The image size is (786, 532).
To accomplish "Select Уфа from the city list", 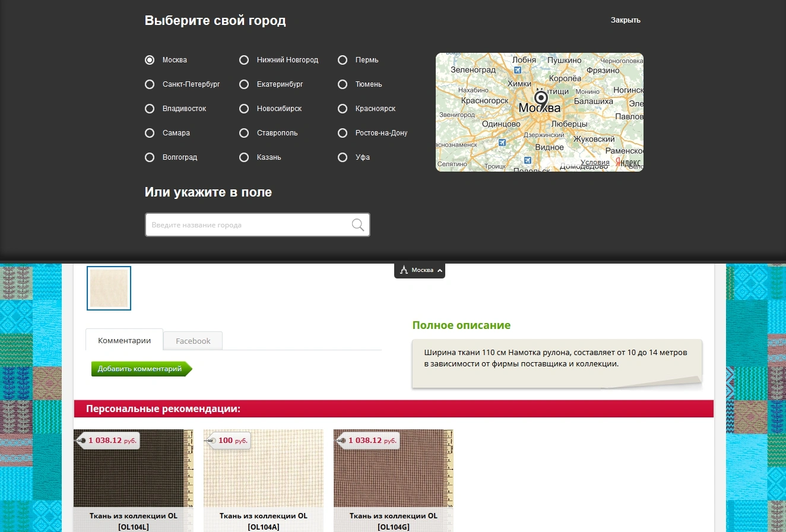I will [343, 157].
